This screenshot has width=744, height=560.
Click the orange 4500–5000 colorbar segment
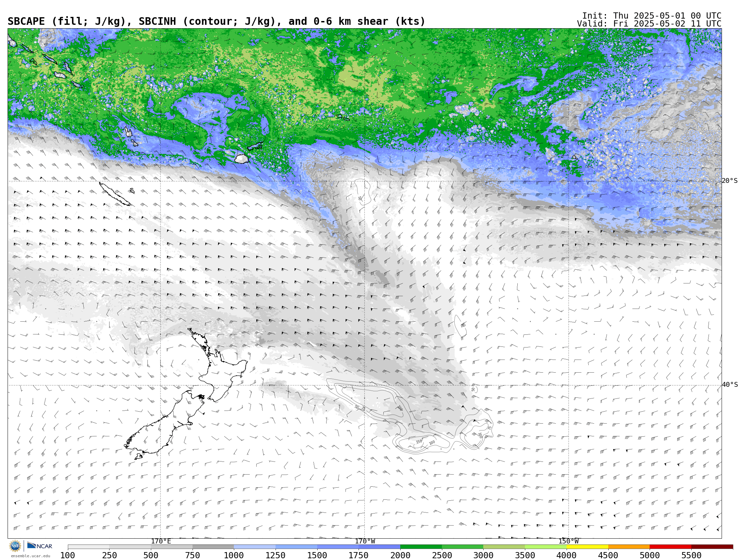tap(629, 547)
